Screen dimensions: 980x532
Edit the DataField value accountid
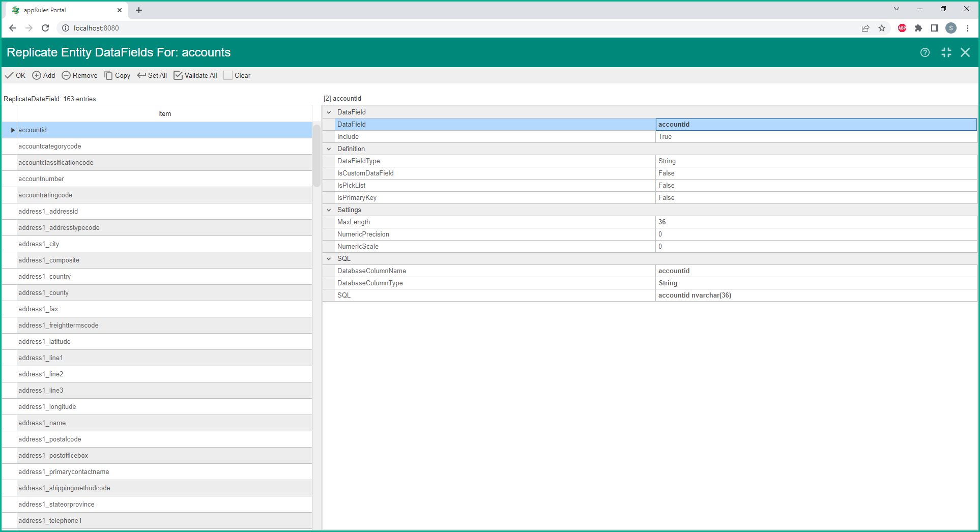816,124
